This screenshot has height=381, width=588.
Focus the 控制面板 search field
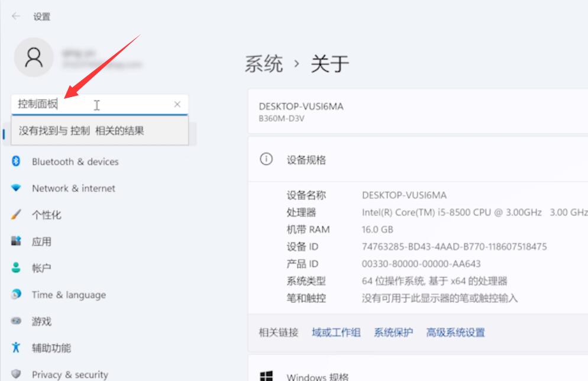(100, 104)
